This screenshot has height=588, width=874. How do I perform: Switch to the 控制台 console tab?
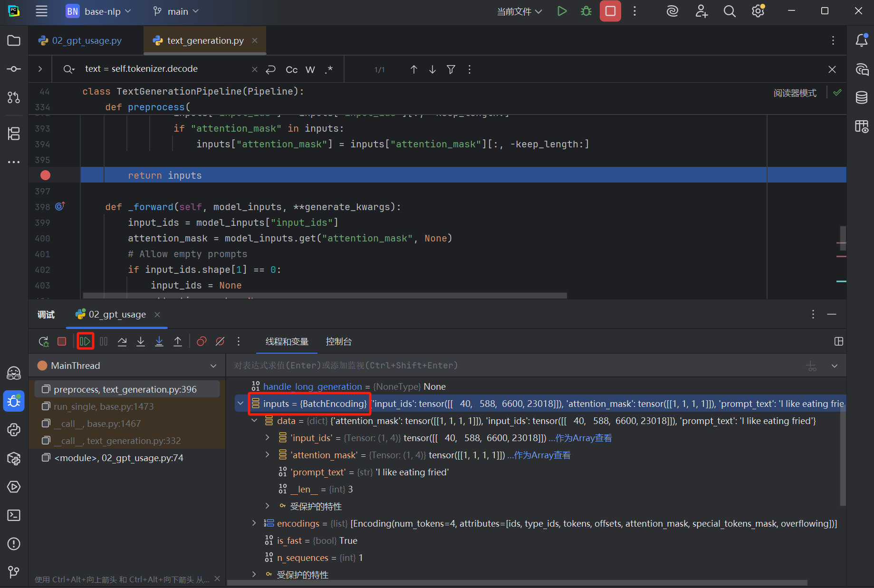[338, 341]
